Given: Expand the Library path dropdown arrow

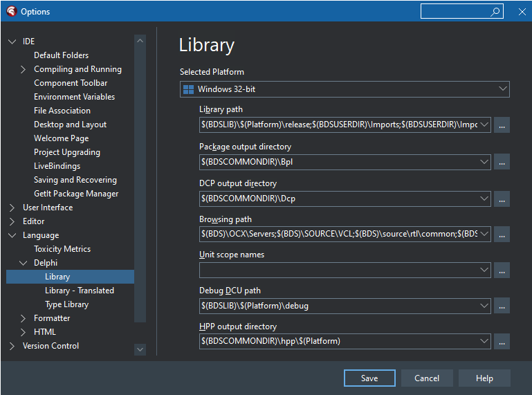Looking at the screenshot, I should pos(484,125).
